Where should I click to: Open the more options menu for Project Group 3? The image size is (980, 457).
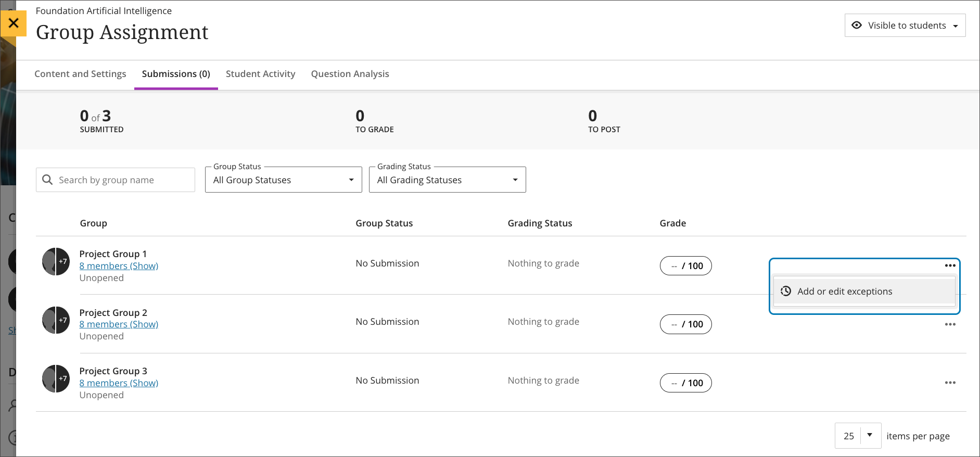coord(950,383)
